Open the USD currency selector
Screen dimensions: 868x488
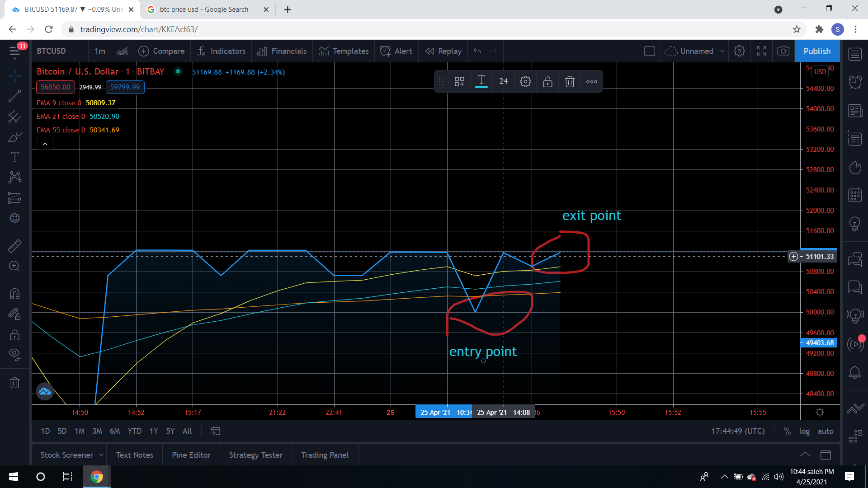(820, 71)
